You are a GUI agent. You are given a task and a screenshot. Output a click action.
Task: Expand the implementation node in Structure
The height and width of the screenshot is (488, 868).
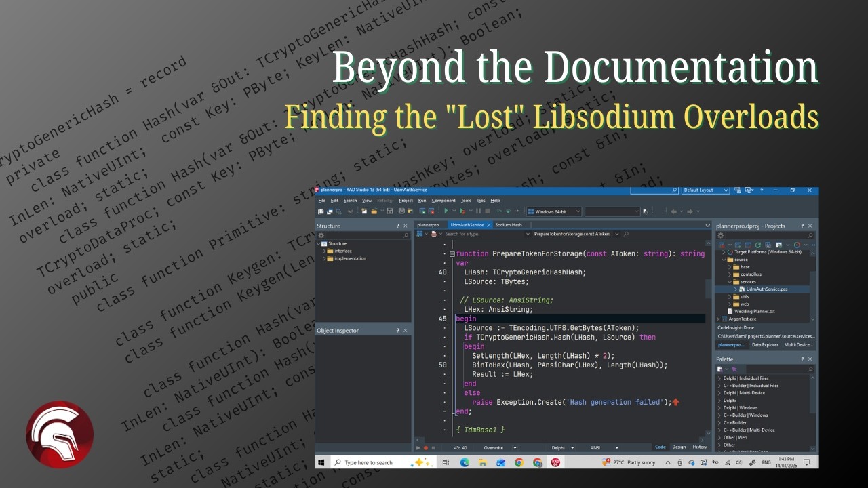(x=324, y=258)
